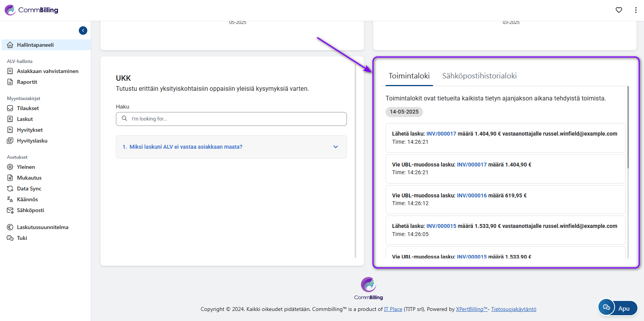Click the chat icon in Apu button
The image size is (644, 321).
(x=607, y=307)
